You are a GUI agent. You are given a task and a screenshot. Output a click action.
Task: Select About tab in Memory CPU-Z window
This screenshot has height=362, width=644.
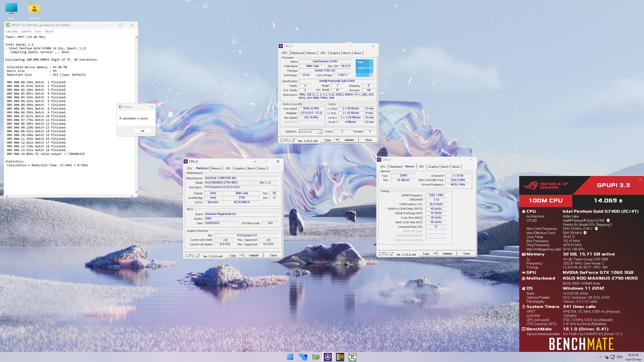pos(456,167)
